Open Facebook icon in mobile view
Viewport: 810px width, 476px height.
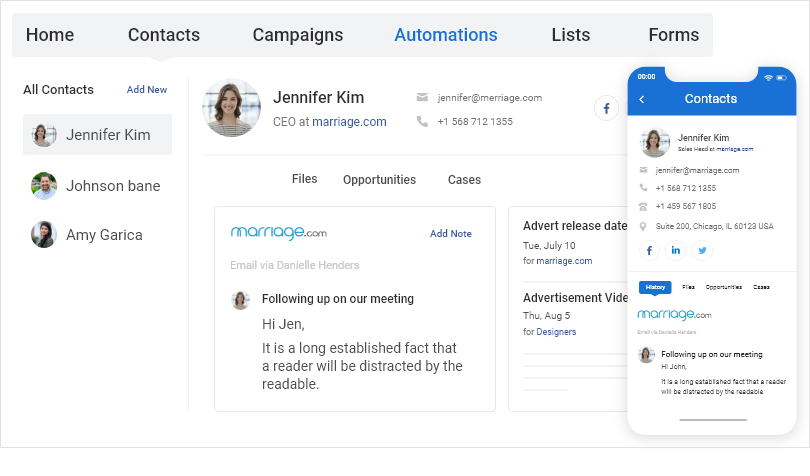[649, 251]
